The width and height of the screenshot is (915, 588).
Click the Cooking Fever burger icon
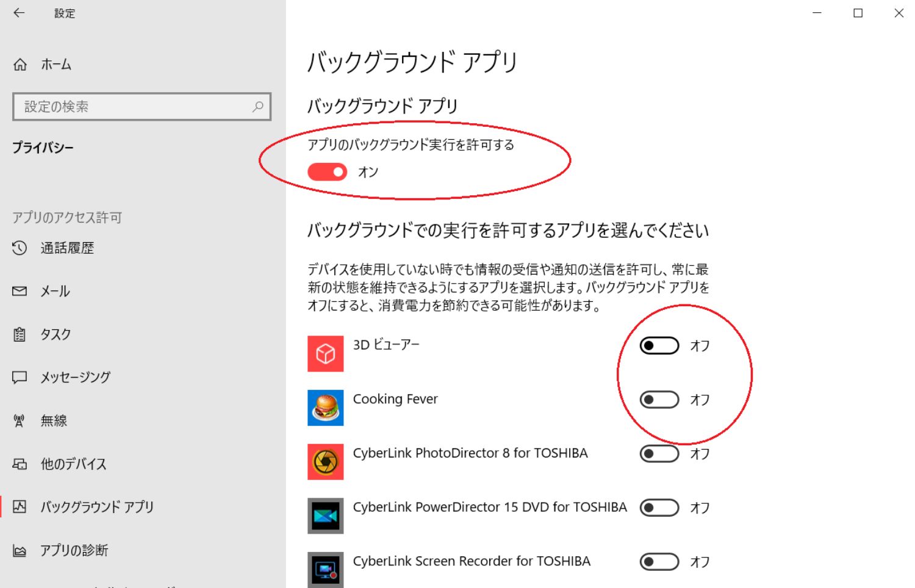click(325, 407)
